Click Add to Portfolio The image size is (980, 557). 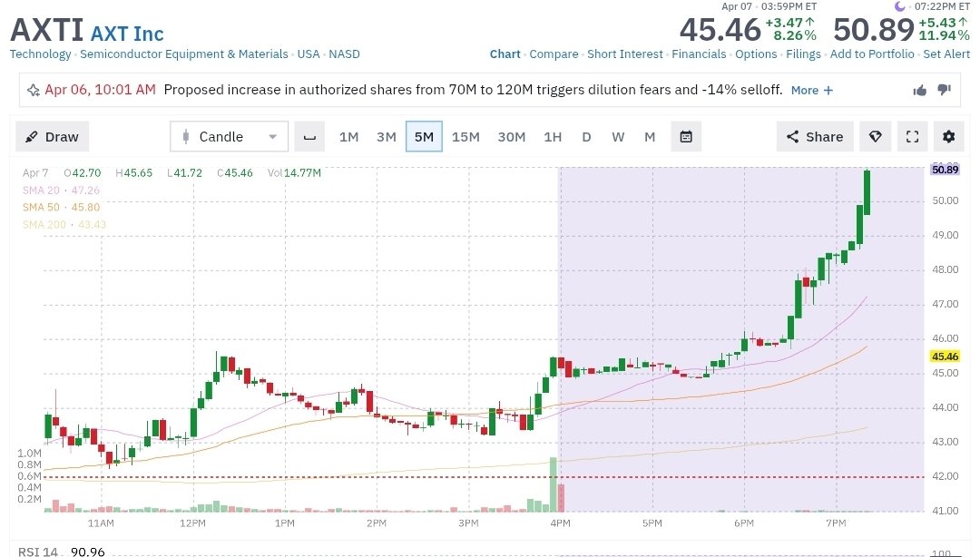pos(872,54)
